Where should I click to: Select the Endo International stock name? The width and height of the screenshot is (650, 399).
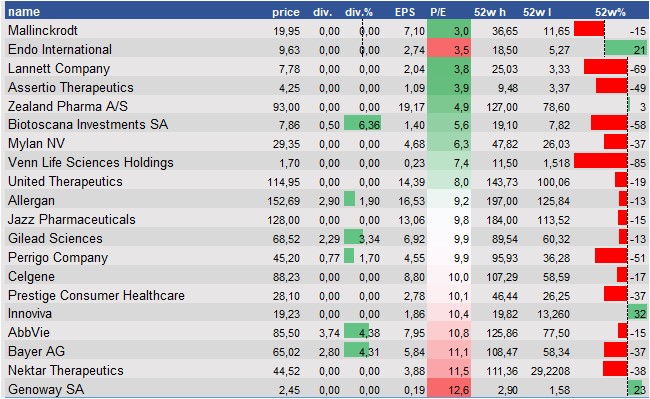coord(60,49)
